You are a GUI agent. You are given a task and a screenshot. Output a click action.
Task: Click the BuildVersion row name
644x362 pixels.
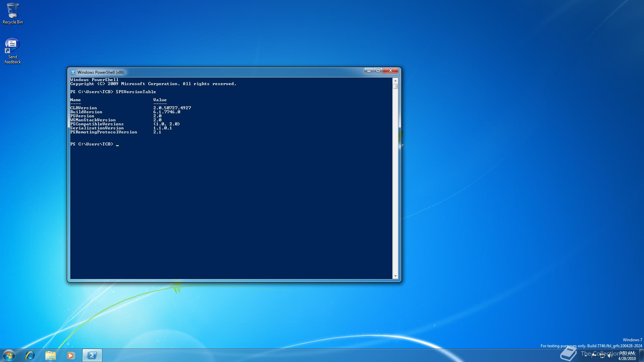tap(86, 112)
